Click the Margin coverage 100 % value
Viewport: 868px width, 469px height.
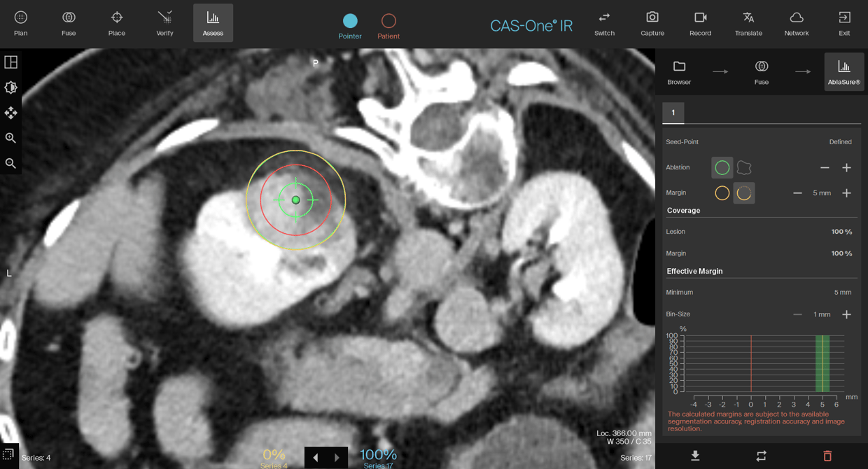tap(841, 253)
